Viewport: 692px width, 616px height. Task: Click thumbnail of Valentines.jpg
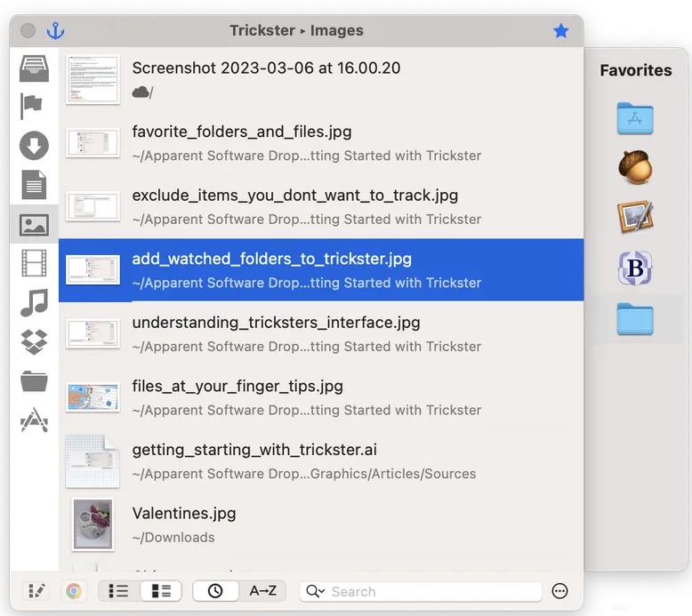[x=93, y=524]
